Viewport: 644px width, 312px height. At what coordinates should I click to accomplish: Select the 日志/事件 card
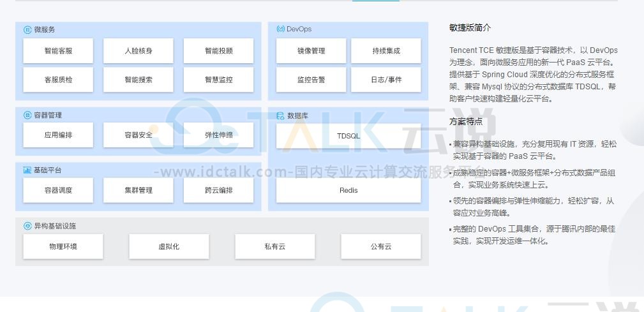[x=386, y=80]
